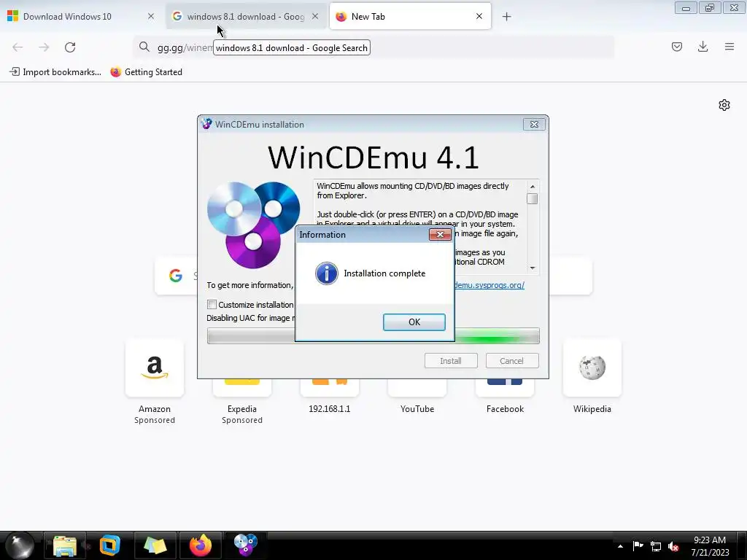Tick the Customize installation checkbox

[212, 304]
